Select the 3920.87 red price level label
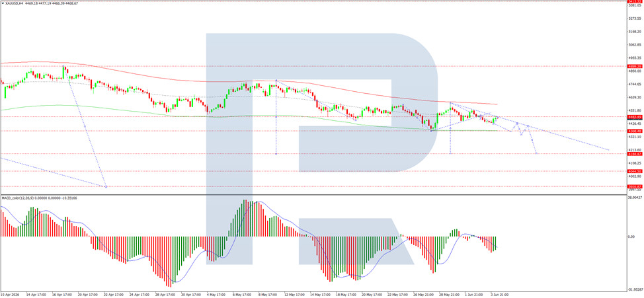 click(635, 186)
